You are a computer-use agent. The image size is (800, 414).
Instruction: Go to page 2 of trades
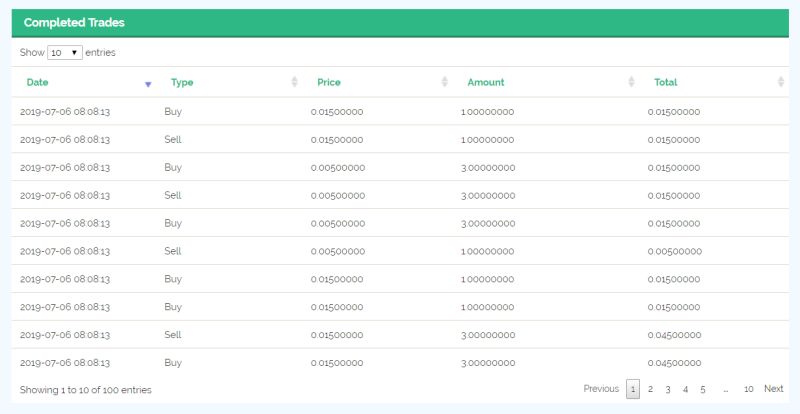[x=651, y=389]
